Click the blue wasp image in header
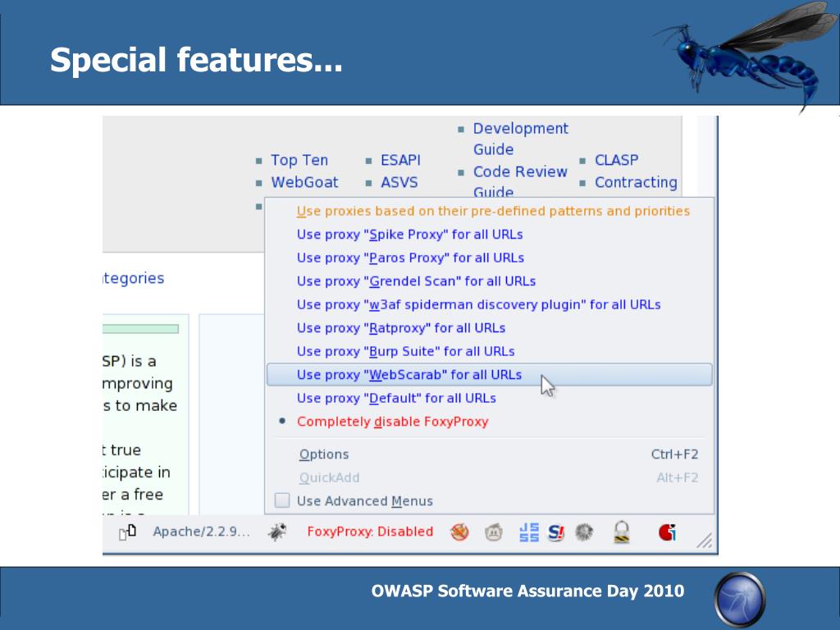Image resolution: width=840 pixels, height=630 pixels. [x=746, y=57]
